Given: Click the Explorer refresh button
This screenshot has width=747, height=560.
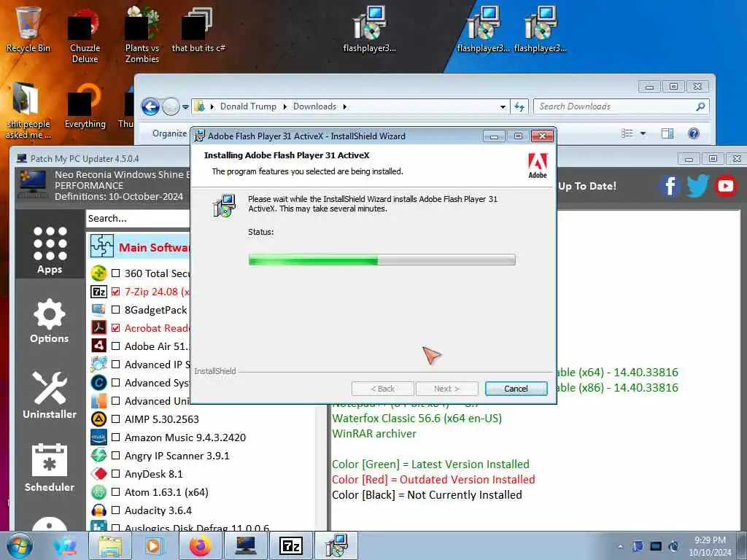Looking at the screenshot, I should 519,106.
